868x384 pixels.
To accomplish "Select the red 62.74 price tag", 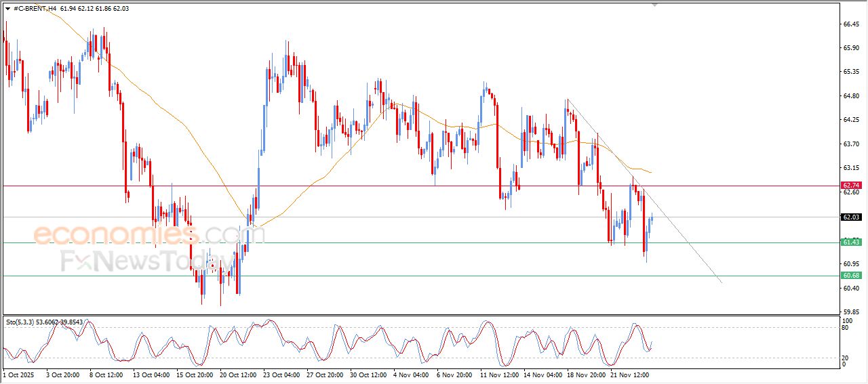I will [851, 185].
